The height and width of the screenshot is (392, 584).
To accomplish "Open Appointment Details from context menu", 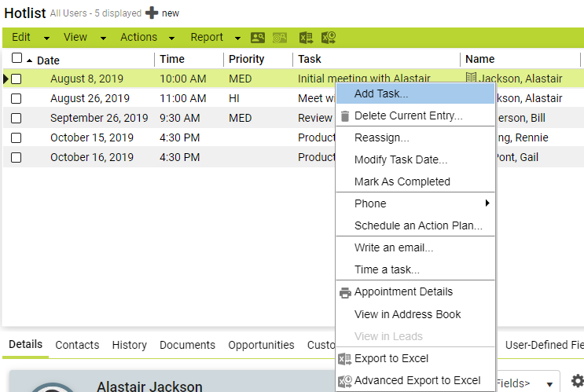I will [x=415, y=291].
